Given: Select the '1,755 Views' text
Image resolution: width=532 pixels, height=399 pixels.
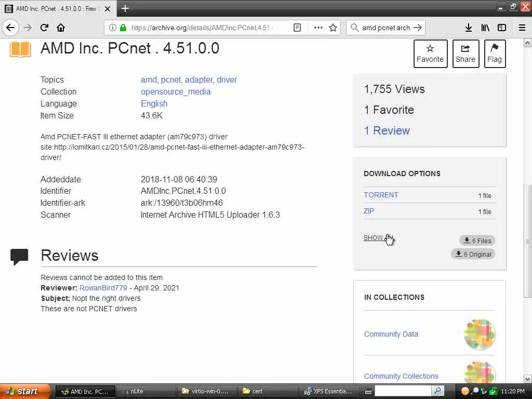Looking at the screenshot, I should coord(394,89).
